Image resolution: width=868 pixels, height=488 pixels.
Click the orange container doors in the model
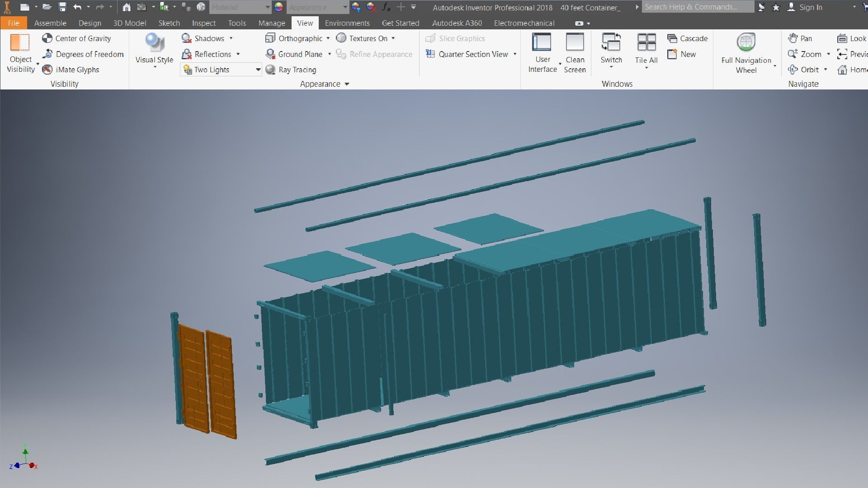207,382
